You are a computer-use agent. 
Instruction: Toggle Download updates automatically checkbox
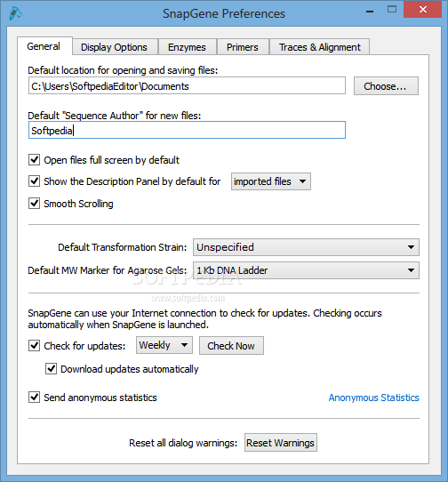point(51,368)
